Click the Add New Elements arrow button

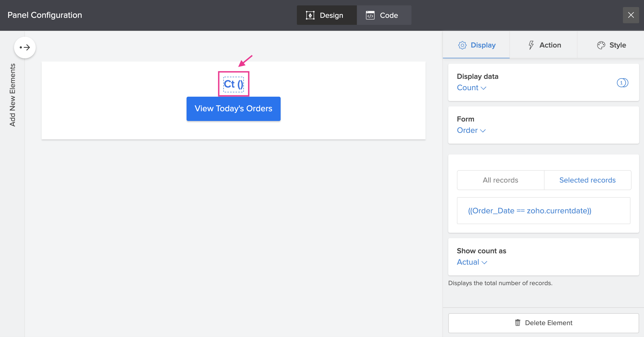click(x=25, y=48)
